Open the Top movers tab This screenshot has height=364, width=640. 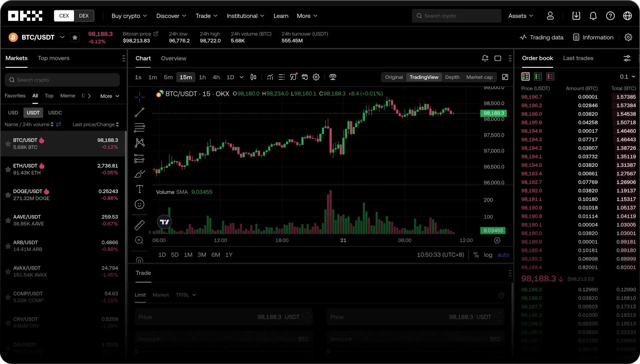coord(54,58)
